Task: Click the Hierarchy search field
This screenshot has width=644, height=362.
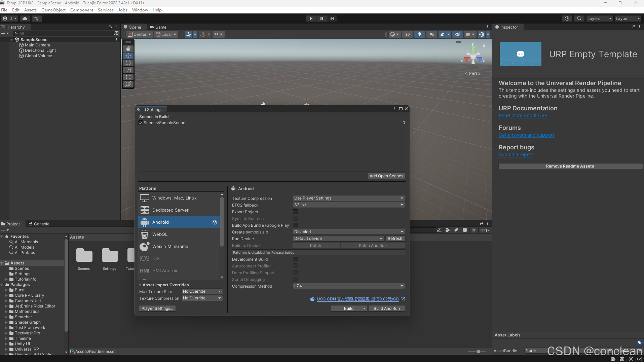Action: click(x=64, y=33)
